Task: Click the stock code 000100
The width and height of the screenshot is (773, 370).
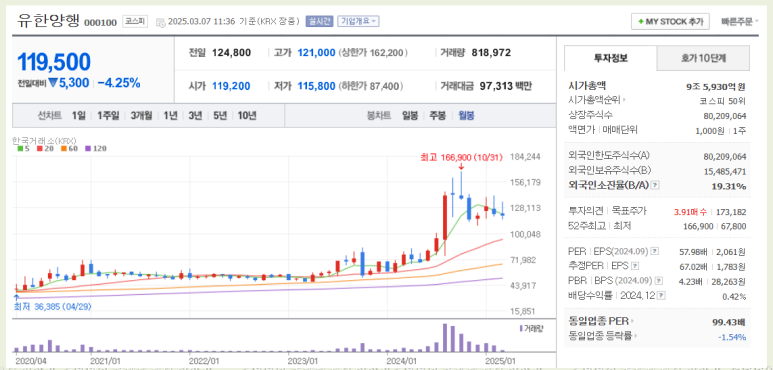Action: 101,23
